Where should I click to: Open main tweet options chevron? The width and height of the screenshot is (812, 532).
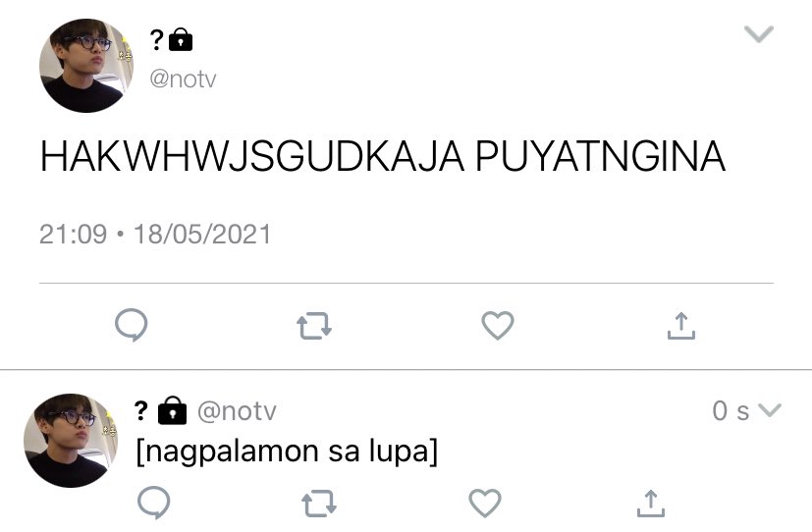(759, 34)
